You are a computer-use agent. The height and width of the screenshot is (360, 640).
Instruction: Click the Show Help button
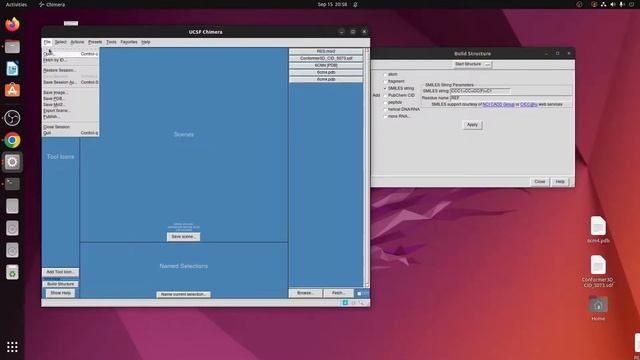coord(60,293)
